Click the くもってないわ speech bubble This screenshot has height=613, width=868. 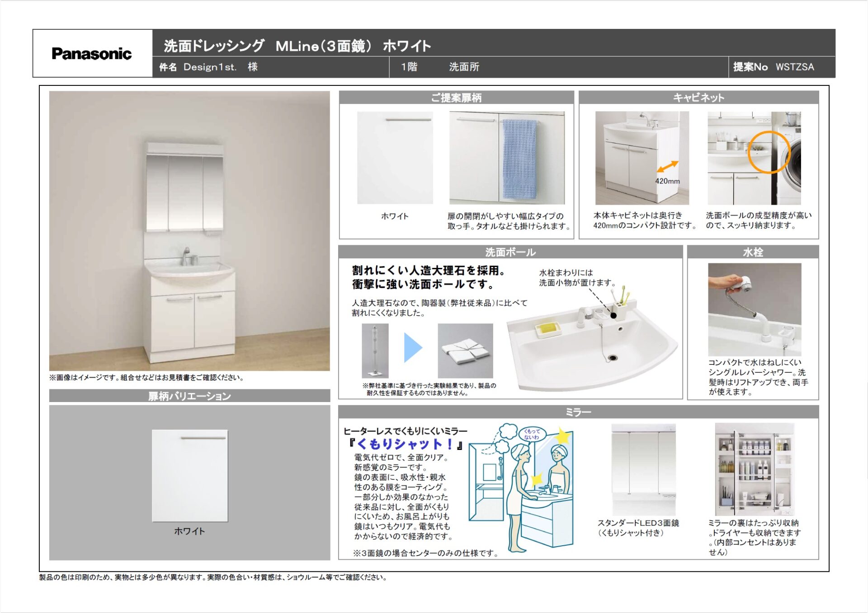pyautogui.click(x=532, y=434)
